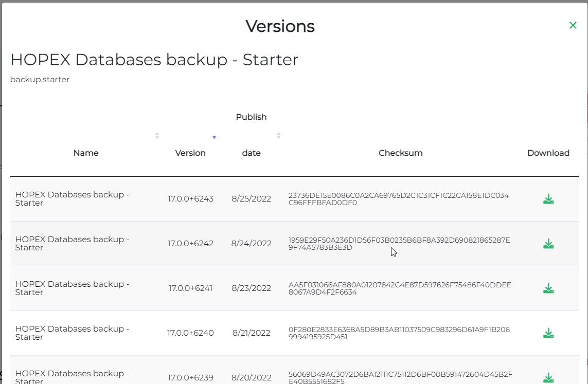Screen dimensions: 588x384
Task: Click the 8/25/2022 publish date cell
Action: coord(251,199)
